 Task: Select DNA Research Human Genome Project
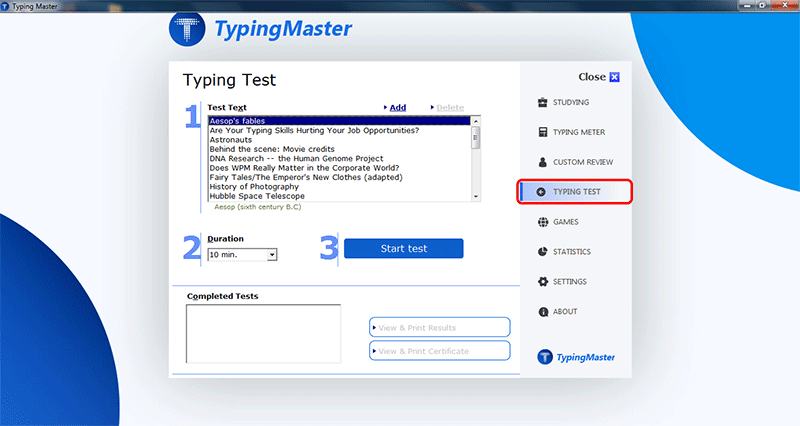click(x=339, y=159)
